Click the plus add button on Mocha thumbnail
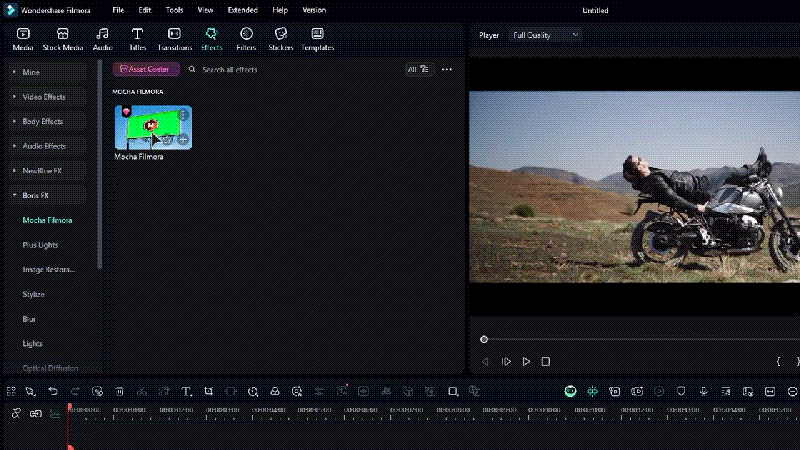800x450 pixels. pyautogui.click(x=183, y=140)
